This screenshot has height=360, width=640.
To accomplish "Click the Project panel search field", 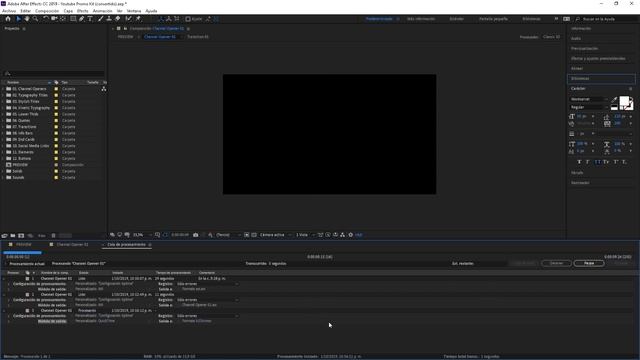I will coord(53,73).
